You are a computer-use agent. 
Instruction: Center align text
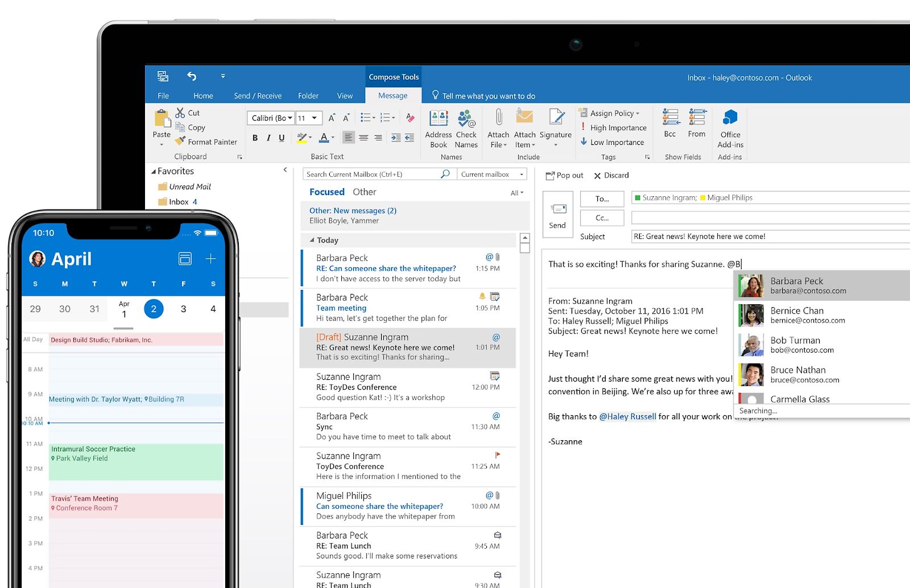coord(363,138)
